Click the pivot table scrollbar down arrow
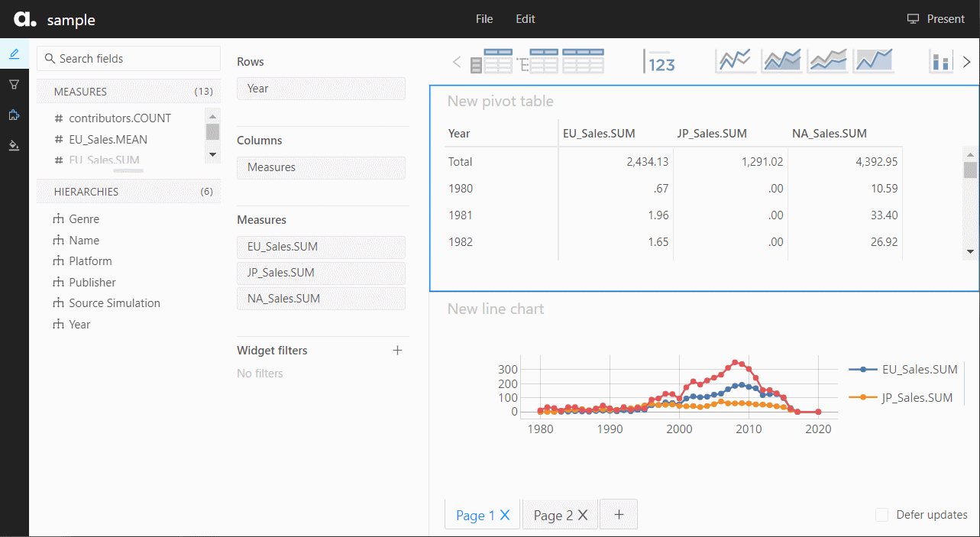The image size is (980, 537). 970,251
